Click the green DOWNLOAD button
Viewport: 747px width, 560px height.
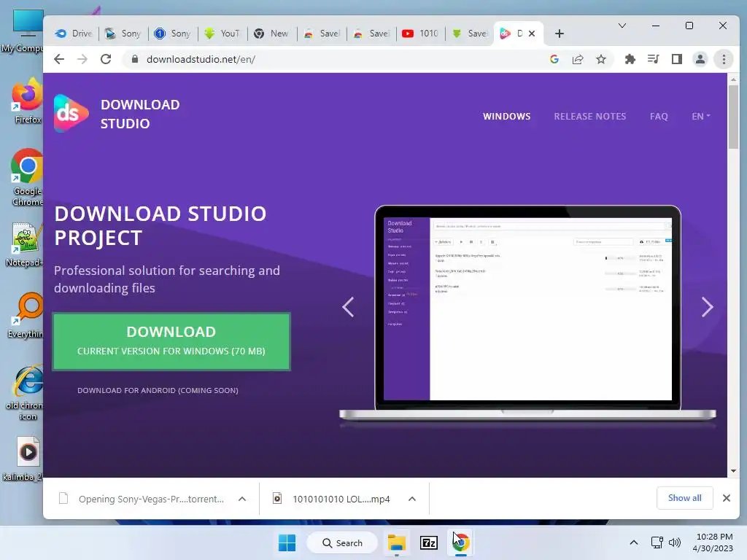(171, 341)
